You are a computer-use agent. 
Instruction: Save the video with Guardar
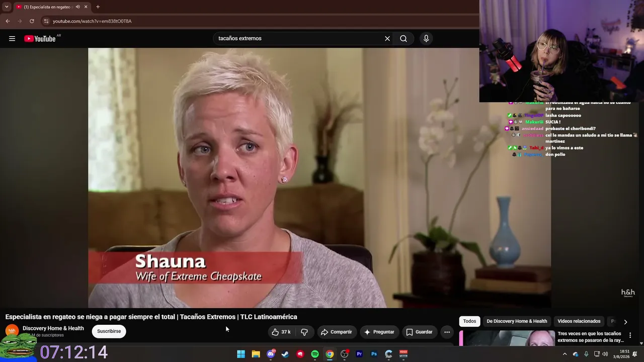tap(419, 332)
